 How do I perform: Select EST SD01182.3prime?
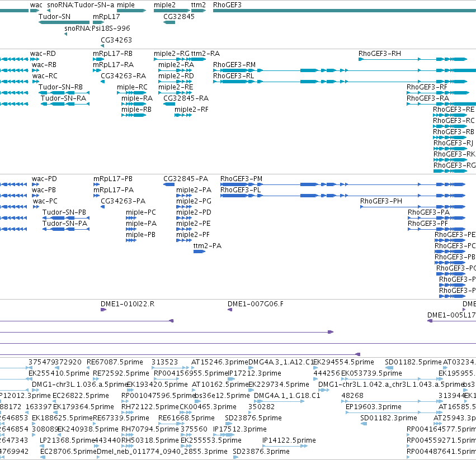pyautogui.click(x=364, y=424)
